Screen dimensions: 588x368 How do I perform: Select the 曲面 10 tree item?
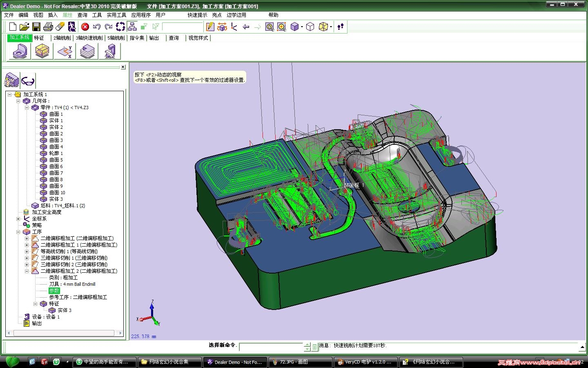[x=57, y=193]
